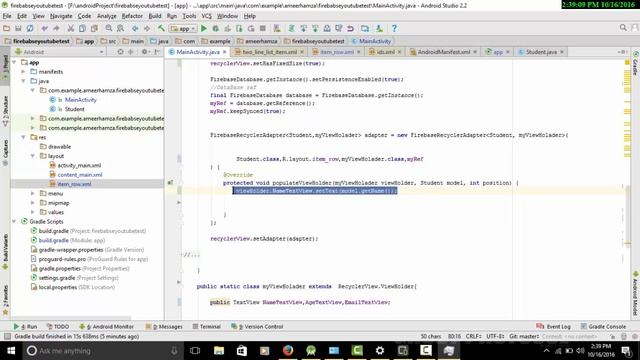
Task: Collapse the res folder node
Action: (x=24, y=138)
